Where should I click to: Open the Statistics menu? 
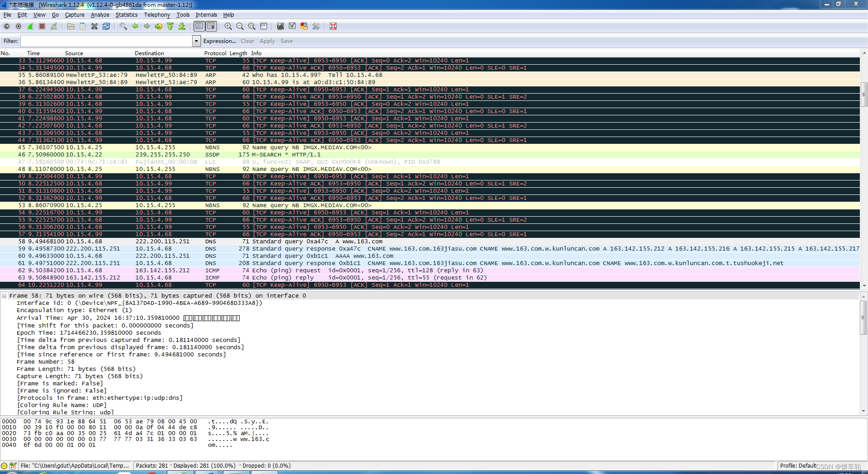tap(127, 15)
